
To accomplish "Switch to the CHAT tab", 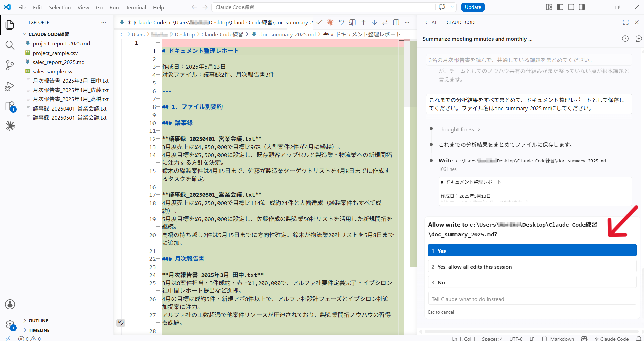I will tap(431, 22).
